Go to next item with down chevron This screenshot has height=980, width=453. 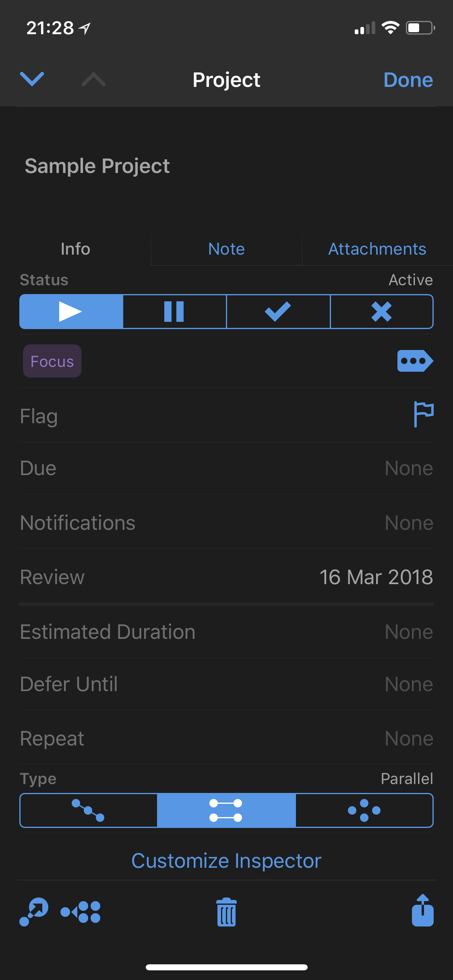[x=32, y=79]
